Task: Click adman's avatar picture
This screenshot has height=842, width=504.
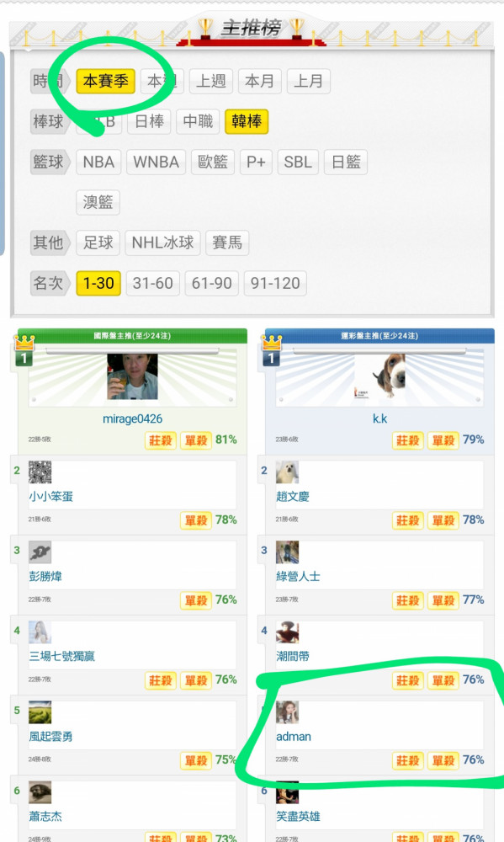Action: click(287, 712)
